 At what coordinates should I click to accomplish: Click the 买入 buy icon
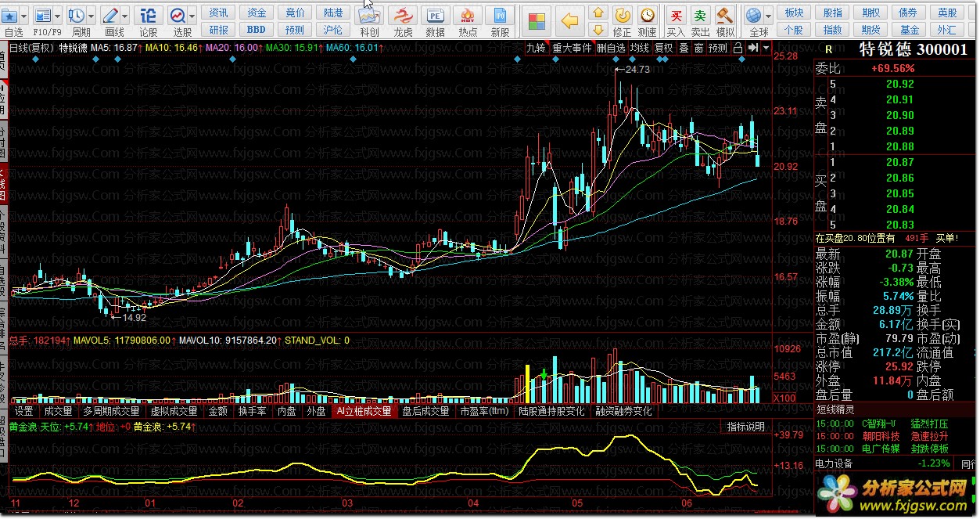(676, 16)
